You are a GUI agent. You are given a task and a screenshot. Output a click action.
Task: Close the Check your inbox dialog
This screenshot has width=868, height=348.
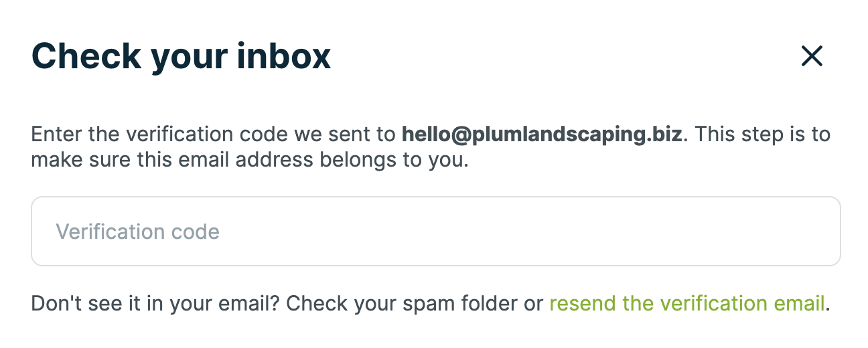[x=812, y=57]
